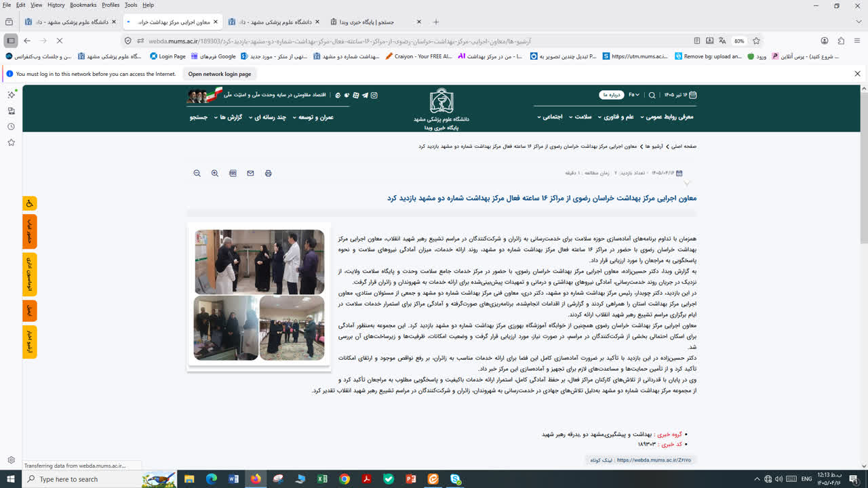Viewport: 868px width, 488px height.
Task: Open sidebar settings gear icon
Action: pos(11,460)
